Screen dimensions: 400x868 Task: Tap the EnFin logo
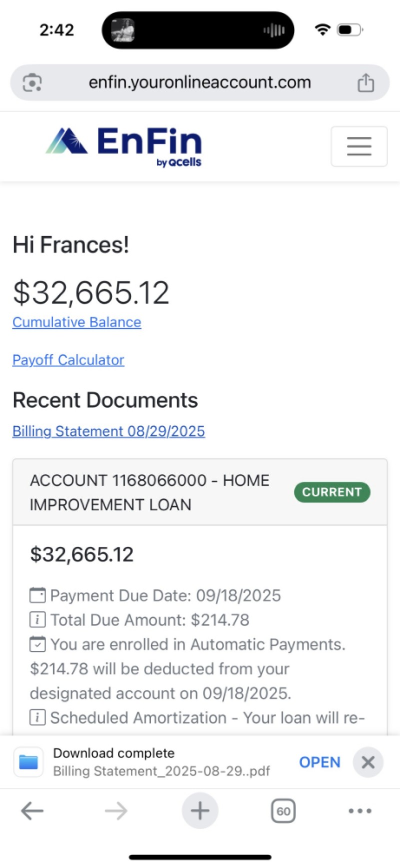124,145
